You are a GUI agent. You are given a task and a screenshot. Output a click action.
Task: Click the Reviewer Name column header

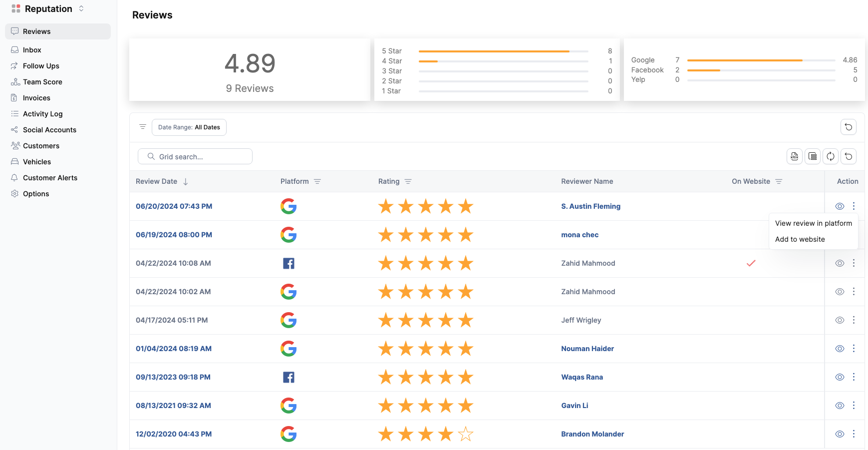(x=587, y=181)
